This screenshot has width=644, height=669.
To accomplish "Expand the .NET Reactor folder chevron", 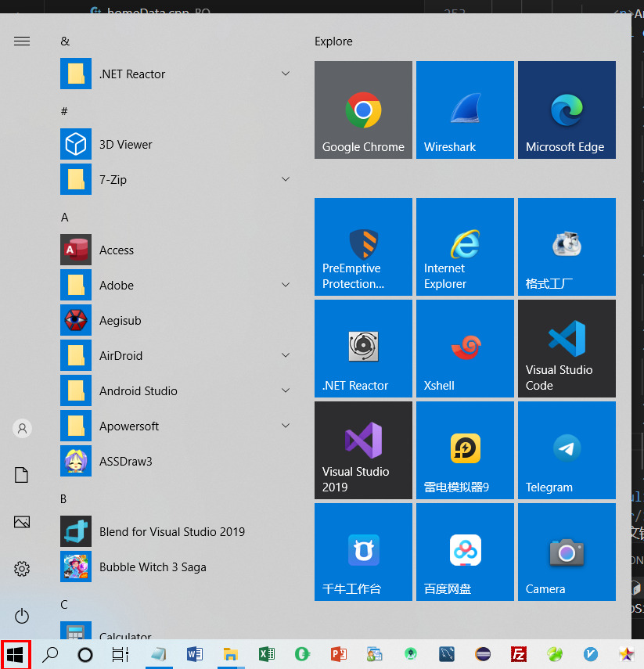I will 286,74.
